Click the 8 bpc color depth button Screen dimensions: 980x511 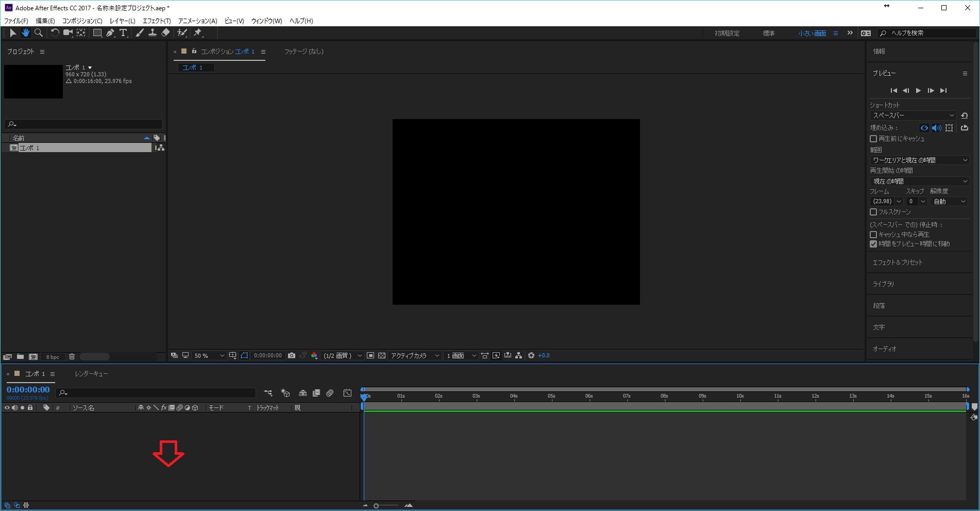pyautogui.click(x=53, y=357)
